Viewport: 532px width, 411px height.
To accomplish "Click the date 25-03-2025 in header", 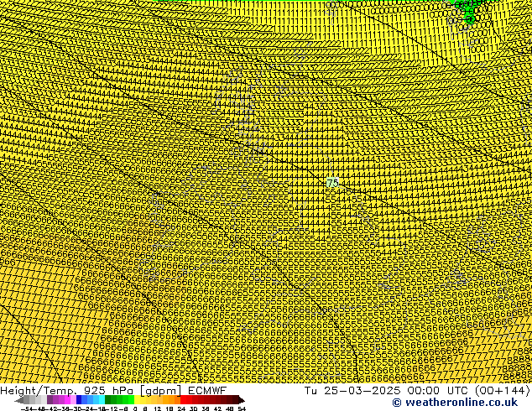I will point(362,390).
